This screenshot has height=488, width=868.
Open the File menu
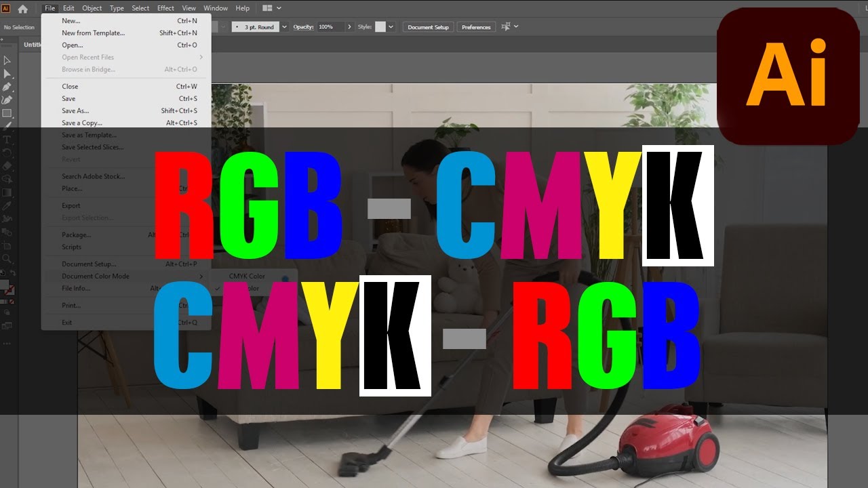(x=50, y=8)
